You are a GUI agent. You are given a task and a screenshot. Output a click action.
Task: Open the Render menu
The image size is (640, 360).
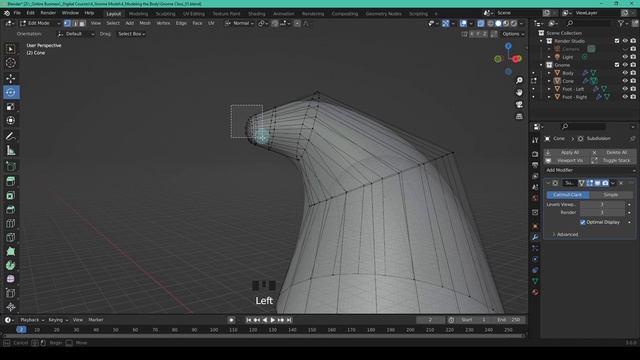click(48, 13)
